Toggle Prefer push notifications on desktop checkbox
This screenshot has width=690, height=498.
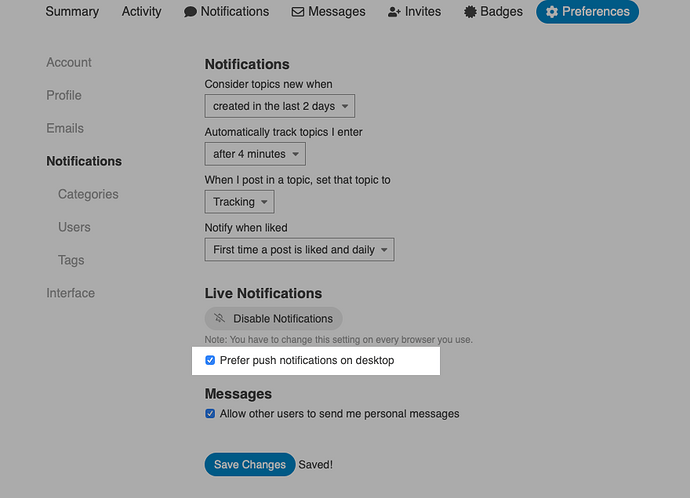210,360
